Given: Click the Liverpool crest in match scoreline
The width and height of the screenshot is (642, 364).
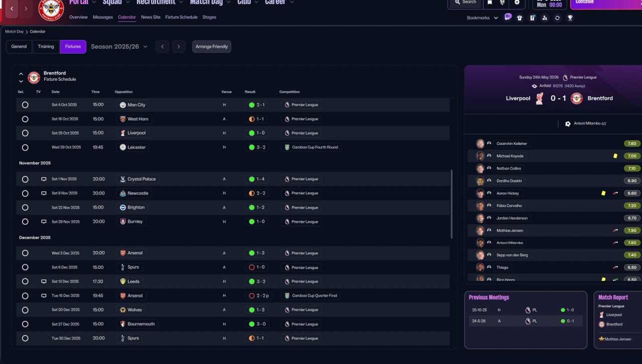Looking at the screenshot, I should 540,98.
